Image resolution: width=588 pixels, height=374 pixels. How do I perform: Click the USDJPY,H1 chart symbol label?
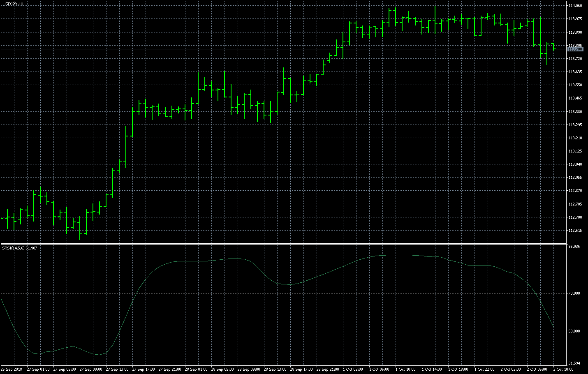point(13,4)
